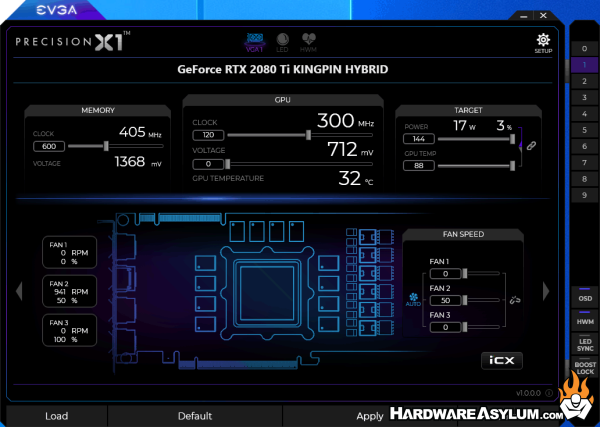Click the GPU voltage offset field
This screenshot has width=600, height=427.
pos(208,164)
